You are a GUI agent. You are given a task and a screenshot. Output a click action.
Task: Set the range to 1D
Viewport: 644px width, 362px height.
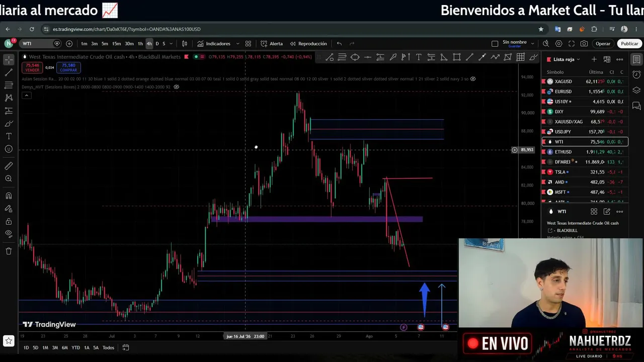click(26, 347)
